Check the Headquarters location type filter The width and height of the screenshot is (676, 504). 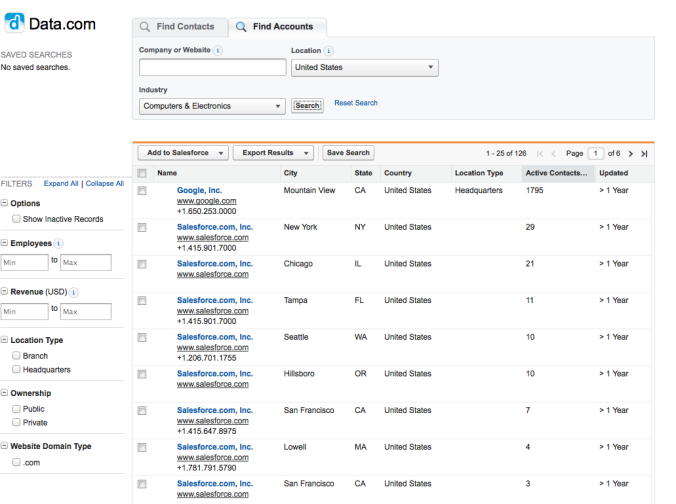click(16, 369)
